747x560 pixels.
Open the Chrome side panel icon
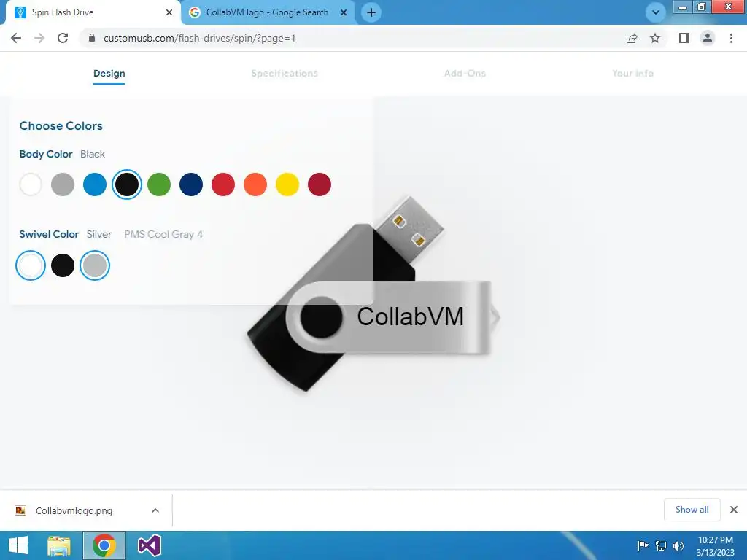pyautogui.click(x=684, y=38)
